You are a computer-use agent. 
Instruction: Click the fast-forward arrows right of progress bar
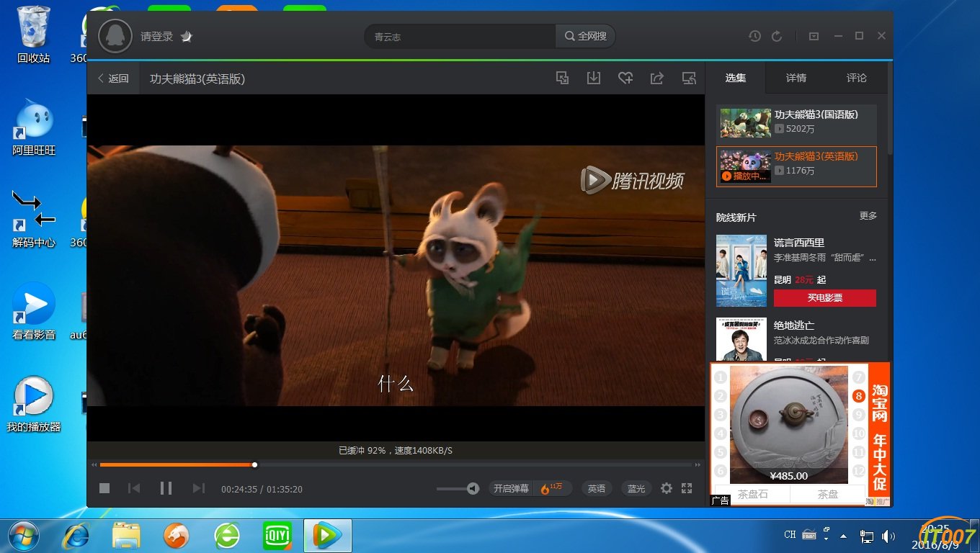[x=698, y=465]
